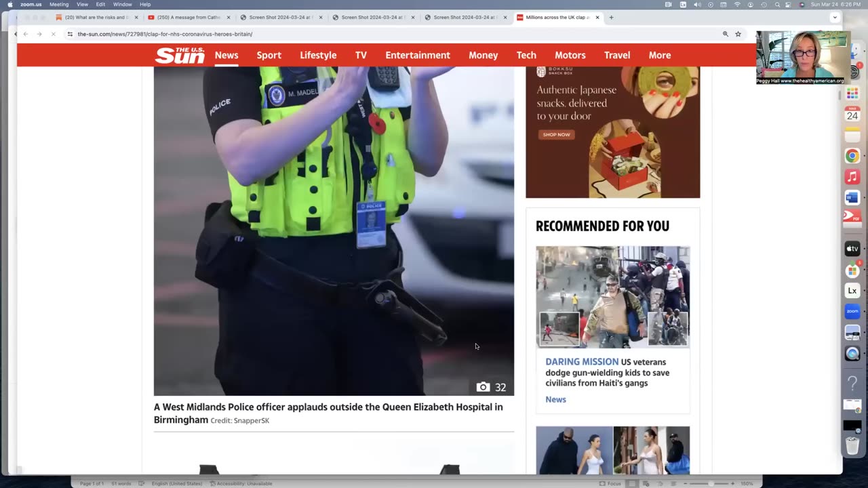Open the PDF app in dock

pos(852,217)
